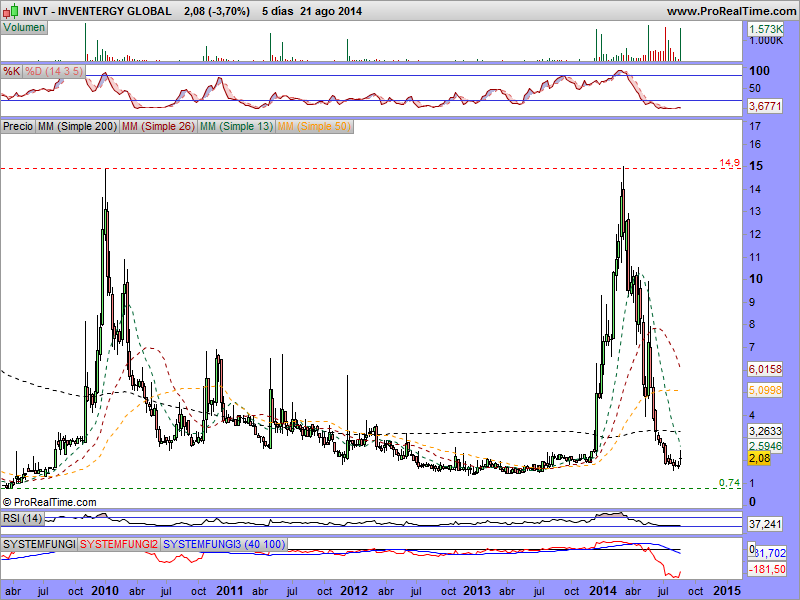
Task: Click the MM (Simple 200) moving average label
Action: coord(77,126)
